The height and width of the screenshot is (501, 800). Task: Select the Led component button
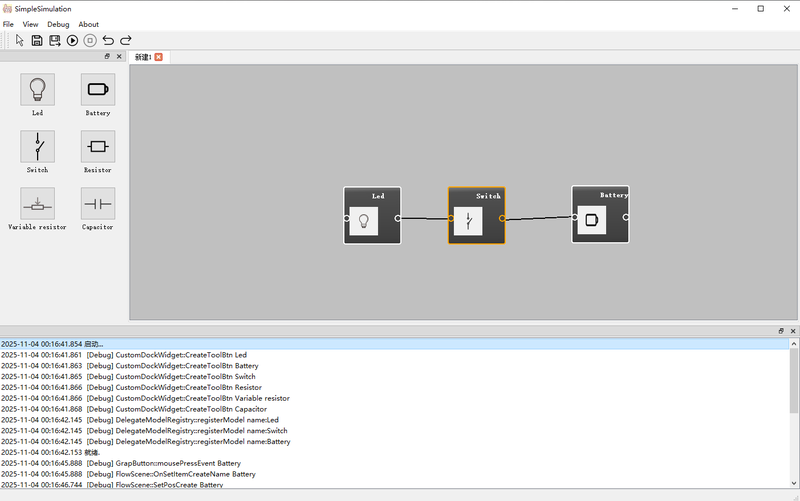coord(38,90)
